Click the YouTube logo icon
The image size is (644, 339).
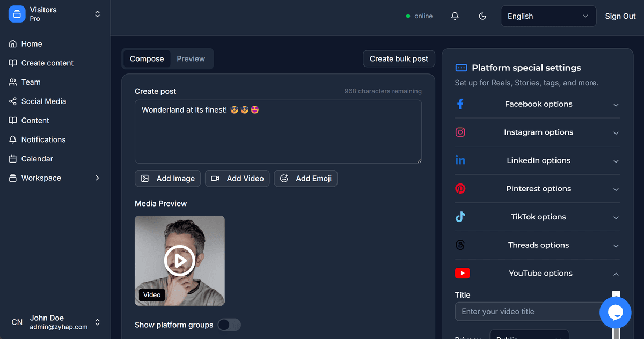click(x=462, y=274)
